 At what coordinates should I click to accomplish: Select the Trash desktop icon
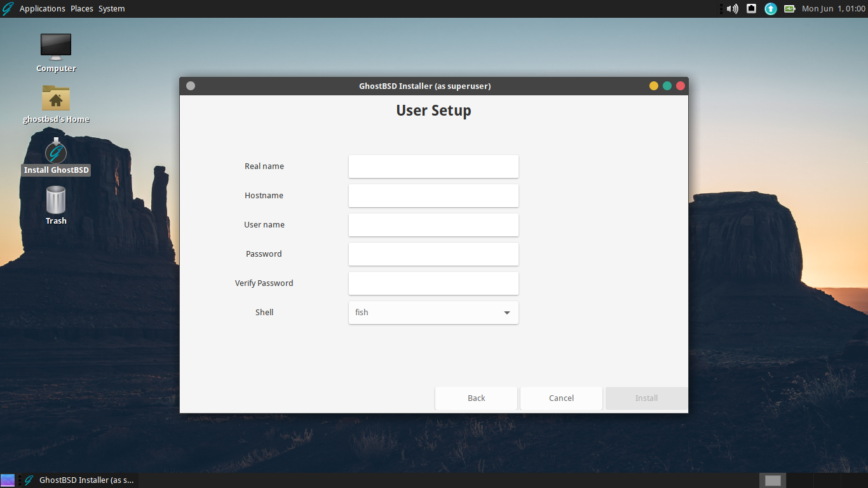56,205
